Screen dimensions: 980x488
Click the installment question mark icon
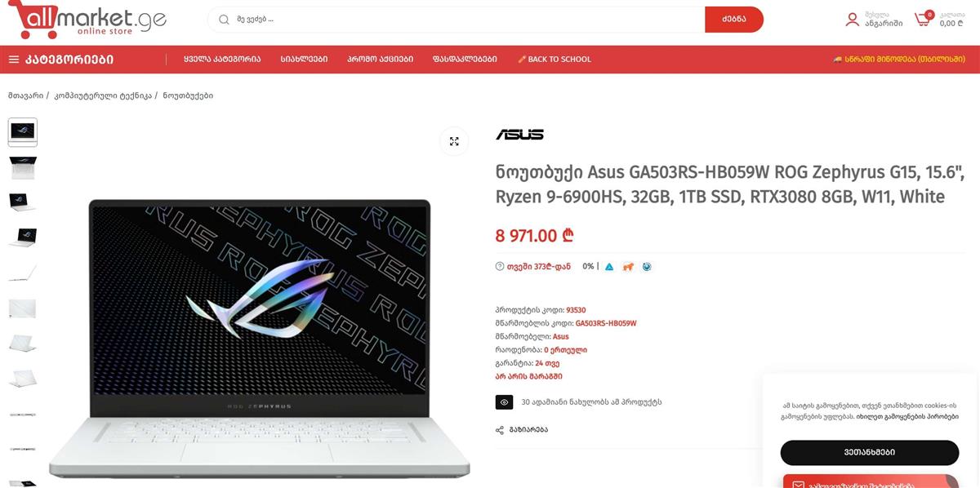click(500, 266)
